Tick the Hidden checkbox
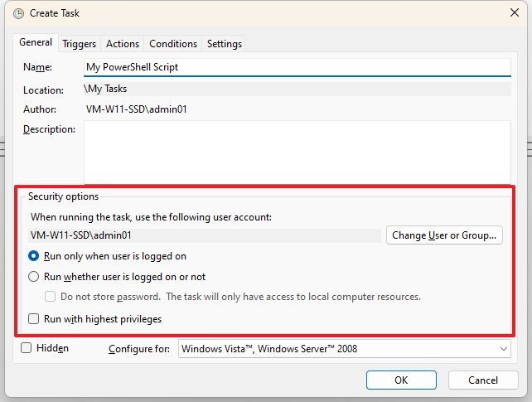Screen dimensions: 532x402 point(27,349)
